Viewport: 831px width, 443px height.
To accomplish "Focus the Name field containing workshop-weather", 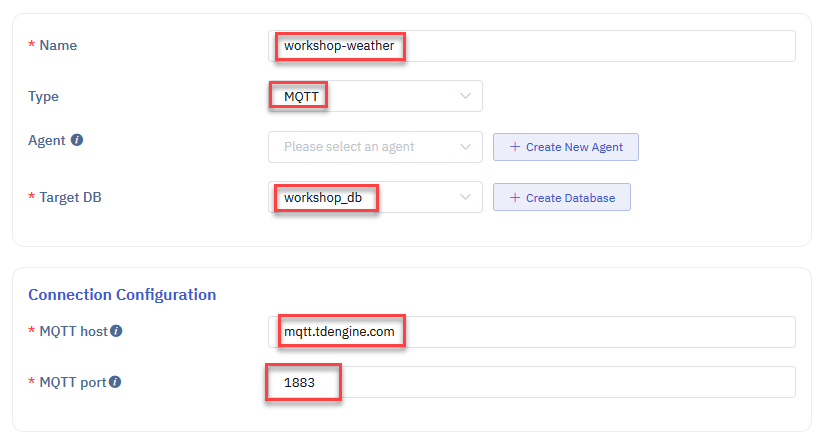I will (532, 46).
